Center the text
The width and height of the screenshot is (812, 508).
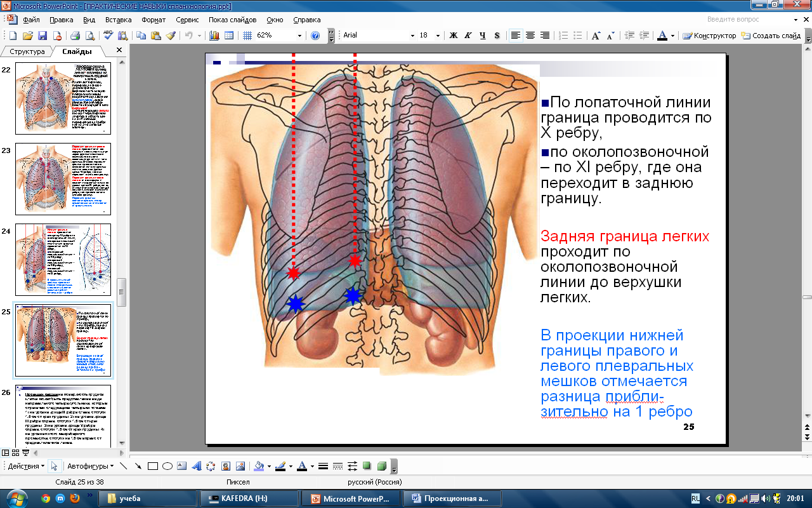tap(530, 36)
